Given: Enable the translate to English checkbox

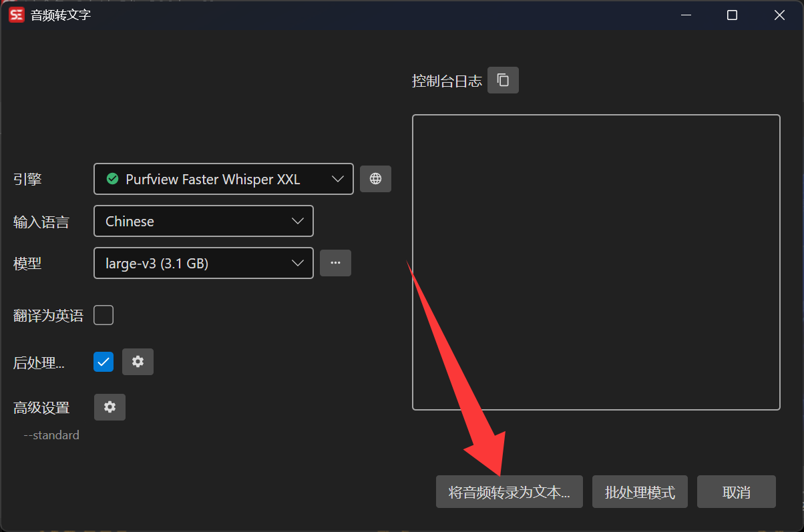Looking at the screenshot, I should click(104, 315).
